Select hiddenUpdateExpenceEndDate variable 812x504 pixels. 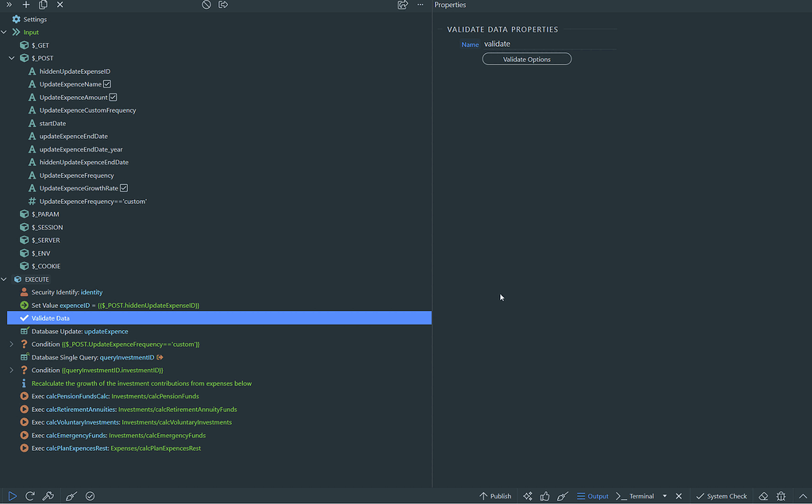(79, 162)
